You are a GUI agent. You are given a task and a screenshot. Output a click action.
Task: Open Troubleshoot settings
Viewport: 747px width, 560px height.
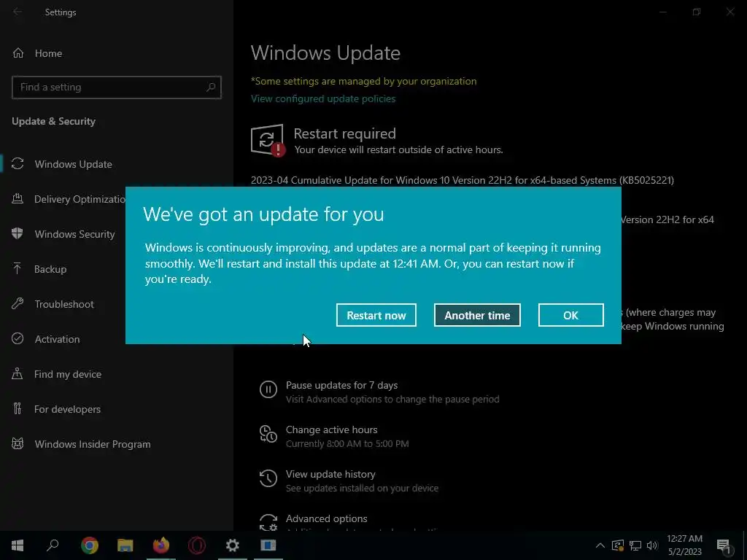point(64,304)
